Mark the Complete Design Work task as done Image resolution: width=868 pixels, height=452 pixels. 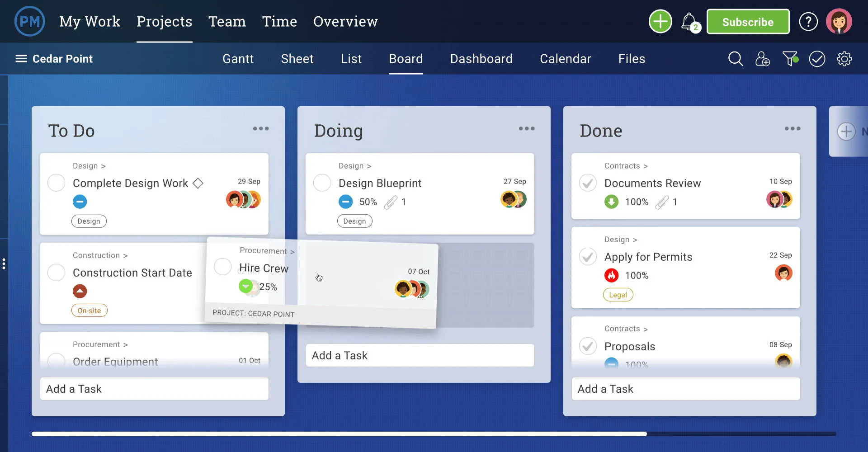coord(56,183)
